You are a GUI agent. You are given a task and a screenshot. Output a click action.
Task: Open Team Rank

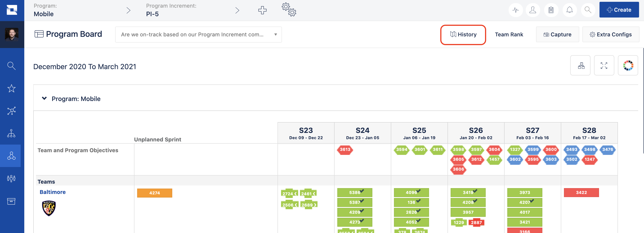pyautogui.click(x=509, y=34)
